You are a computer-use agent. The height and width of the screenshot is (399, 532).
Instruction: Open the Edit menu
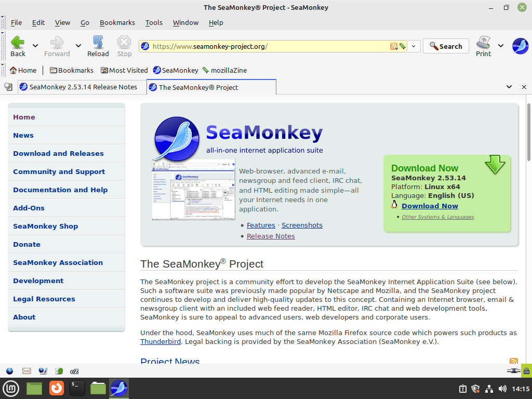(x=38, y=23)
